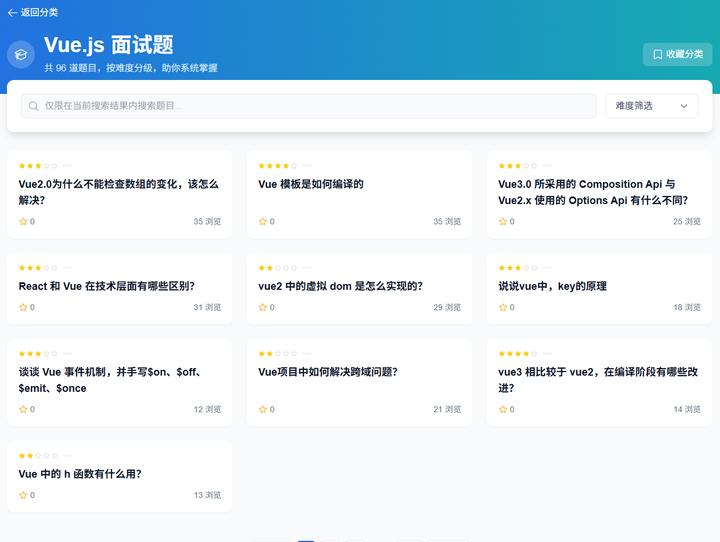Screen dimensions: 720x542
Task: Favorite star on Vue项目中如何解决跨域问题 card
Action: click(x=263, y=409)
